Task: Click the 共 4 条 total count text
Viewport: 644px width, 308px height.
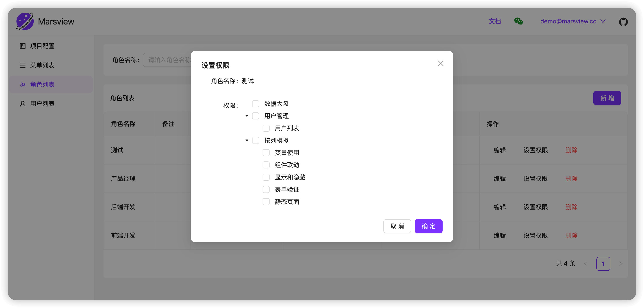Action: pyautogui.click(x=566, y=263)
